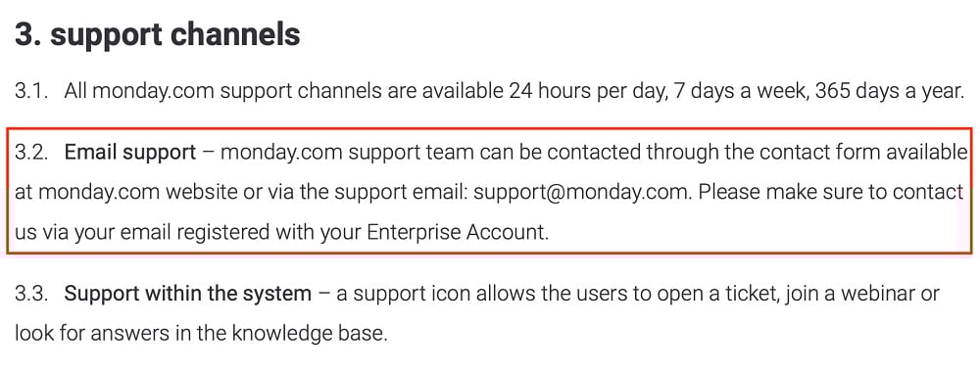Click the words 'a support icon'
980x371 pixels.
click(x=403, y=293)
